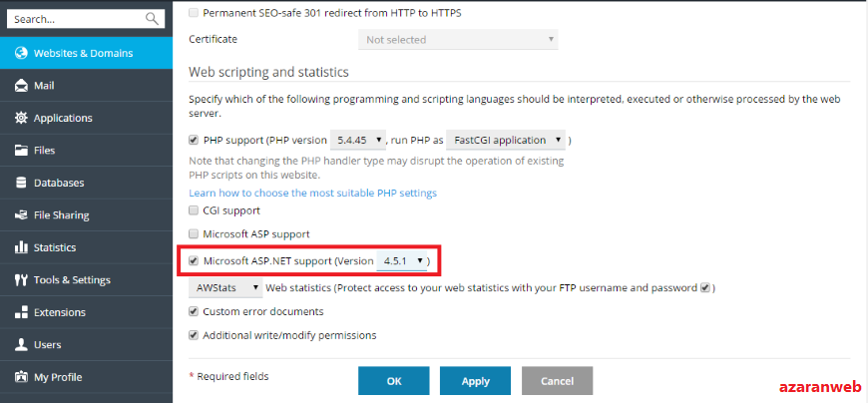Screen dimensions: 868x403
Task: Uncheck Custom error documents
Action: pos(194,311)
